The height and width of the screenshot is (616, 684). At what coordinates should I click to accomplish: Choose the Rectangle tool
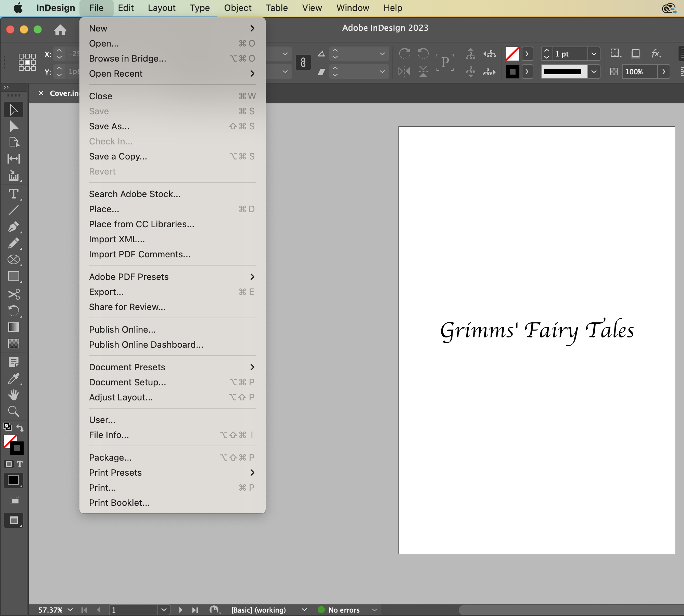14,276
